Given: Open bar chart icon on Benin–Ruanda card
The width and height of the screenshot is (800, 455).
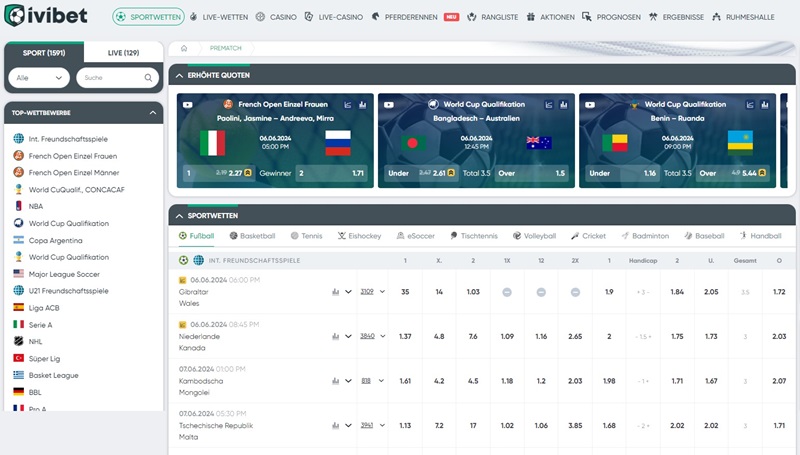Looking at the screenshot, I should (764, 105).
